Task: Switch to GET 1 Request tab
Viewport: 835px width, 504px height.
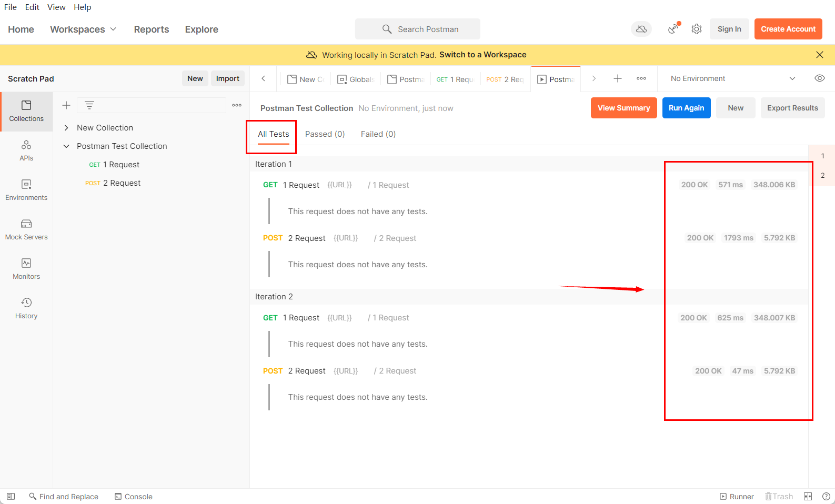Action: click(456, 79)
